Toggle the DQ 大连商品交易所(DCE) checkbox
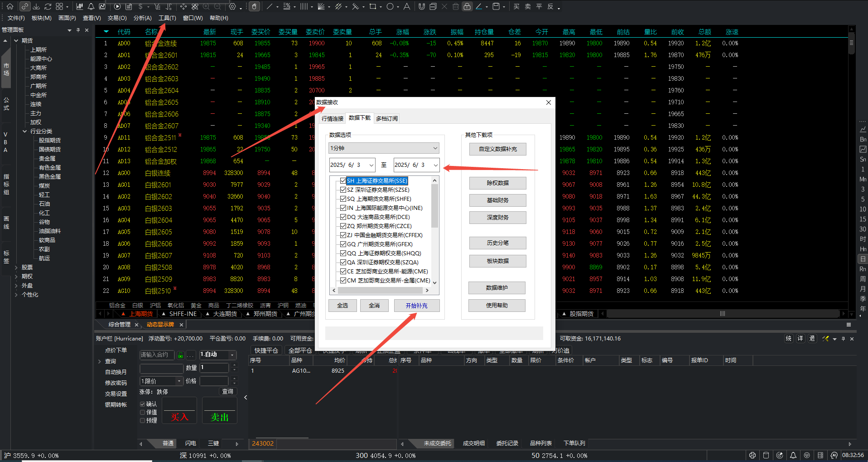Viewport: 868px width, 462px height. (x=343, y=217)
